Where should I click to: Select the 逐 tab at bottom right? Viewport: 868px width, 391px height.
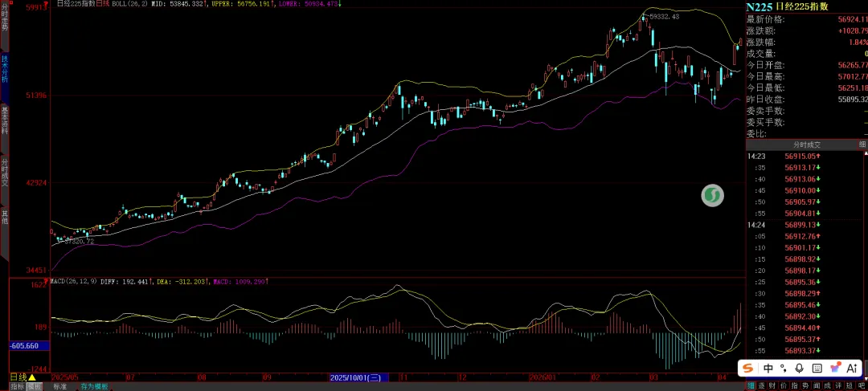coord(762,385)
